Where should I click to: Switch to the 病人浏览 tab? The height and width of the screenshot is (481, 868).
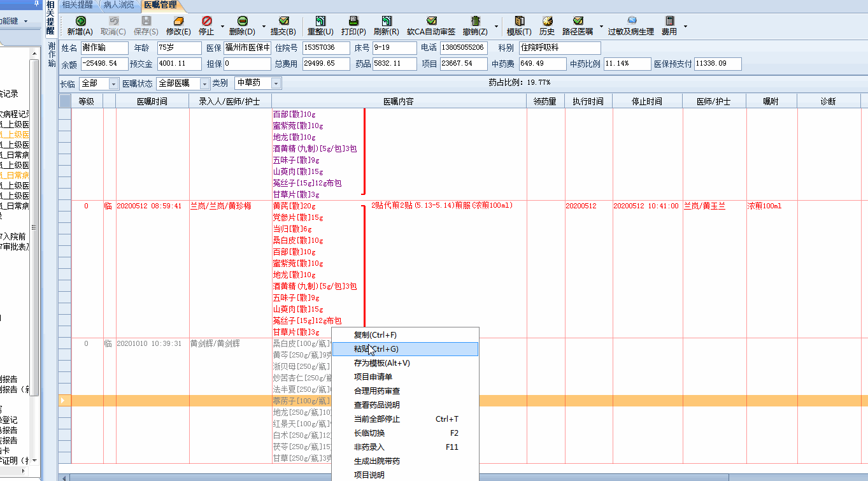coord(119,5)
